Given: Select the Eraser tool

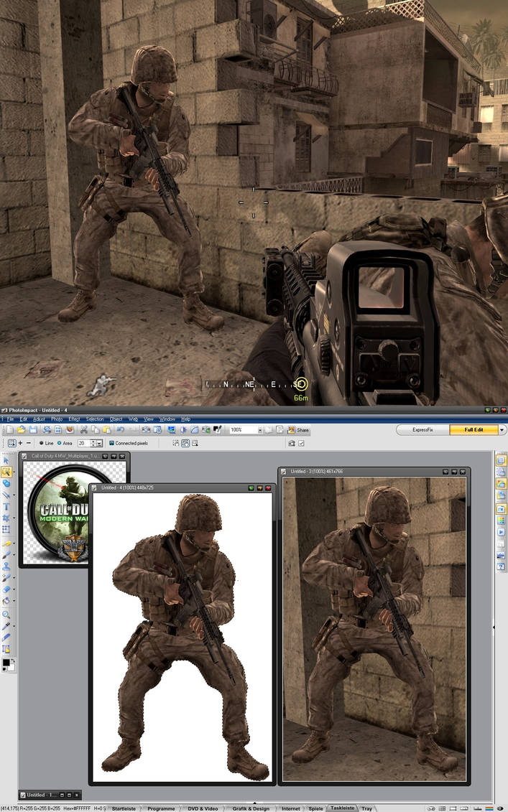Looking at the screenshot, I should pyautogui.click(x=6, y=589).
